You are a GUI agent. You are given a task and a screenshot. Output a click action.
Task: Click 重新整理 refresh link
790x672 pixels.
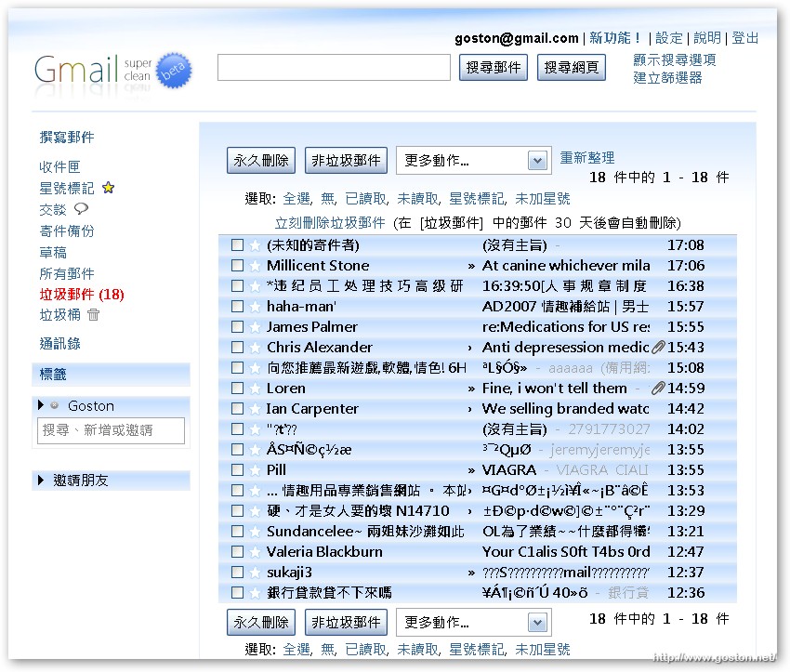pos(587,158)
